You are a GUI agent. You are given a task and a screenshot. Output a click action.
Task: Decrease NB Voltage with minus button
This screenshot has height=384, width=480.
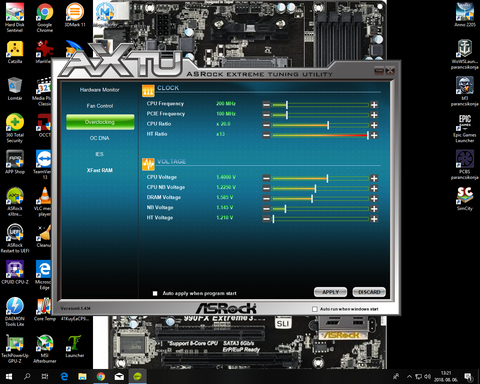(x=266, y=209)
